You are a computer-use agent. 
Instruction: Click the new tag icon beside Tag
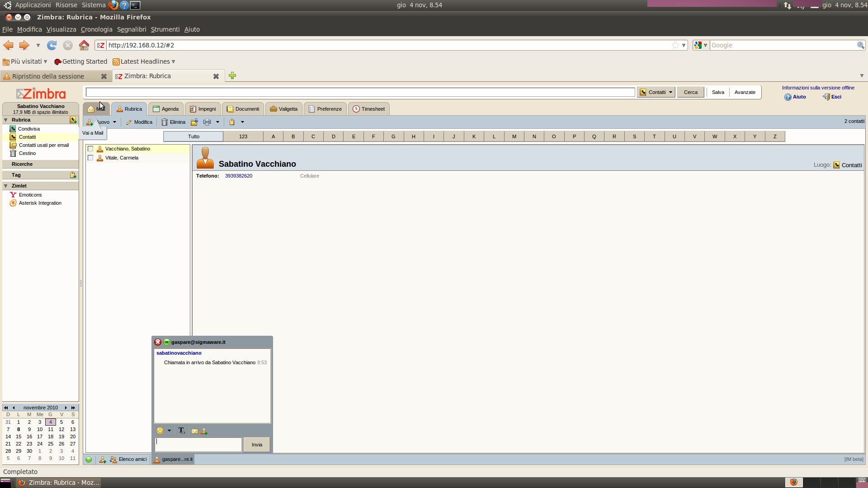pyautogui.click(x=73, y=175)
